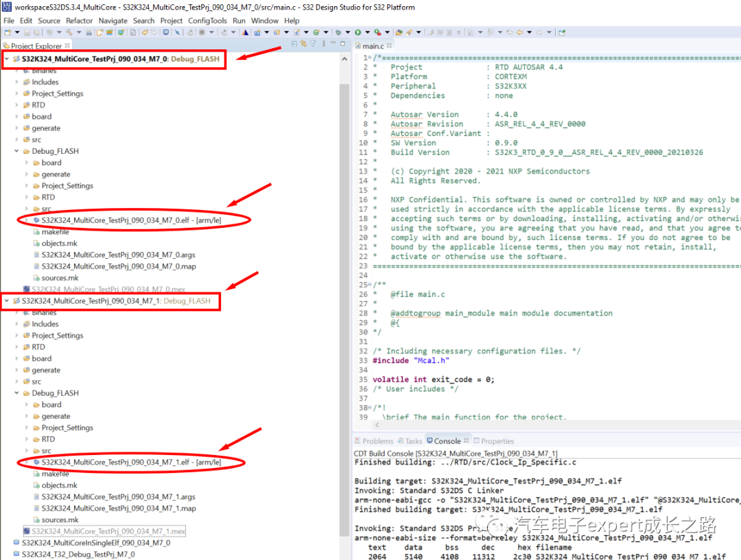Open dropdown arrow next to Debug icon
Viewport: 741px width, 560px height.
click(347, 33)
